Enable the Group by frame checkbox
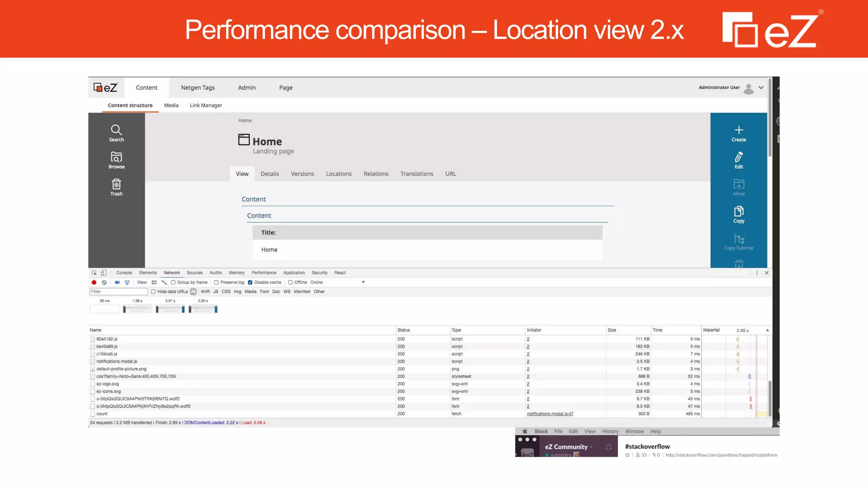Viewport: 868px width, 488px height. (173, 283)
